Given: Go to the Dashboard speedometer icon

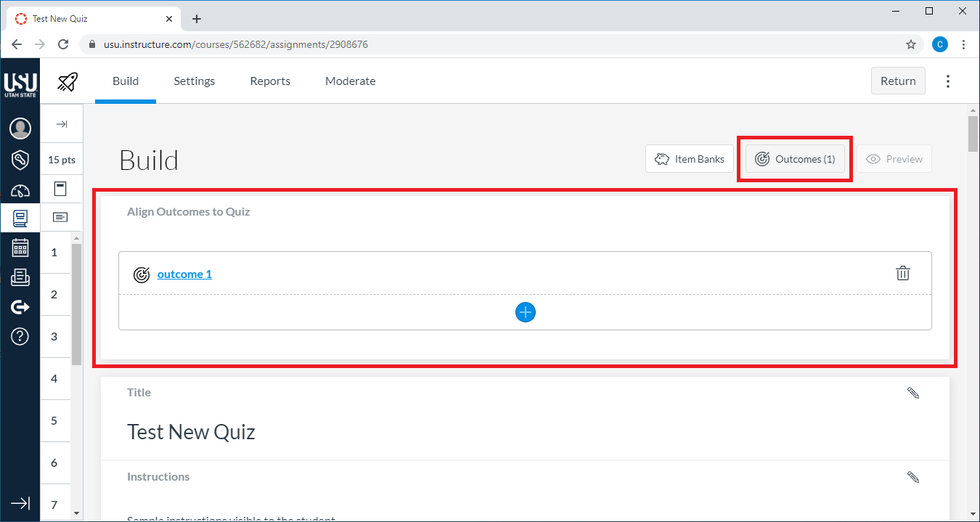Looking at the screenshot, I should pyautogui.click(x=20, y=191).
